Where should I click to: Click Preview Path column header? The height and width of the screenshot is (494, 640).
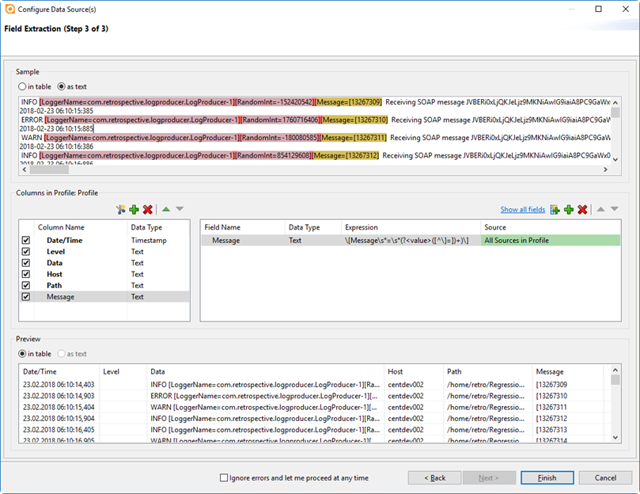tap(488, 372)
